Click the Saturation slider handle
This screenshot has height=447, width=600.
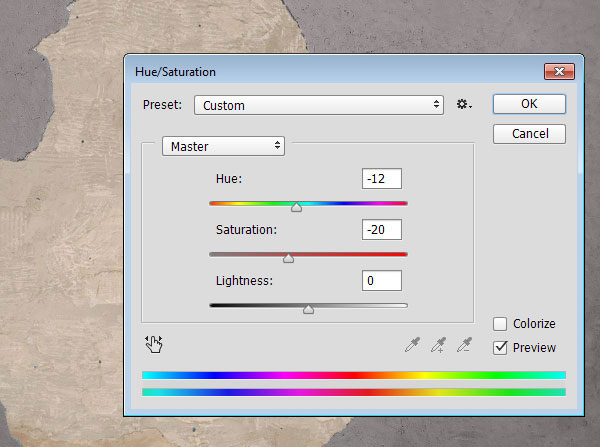(x=288, y=258)
